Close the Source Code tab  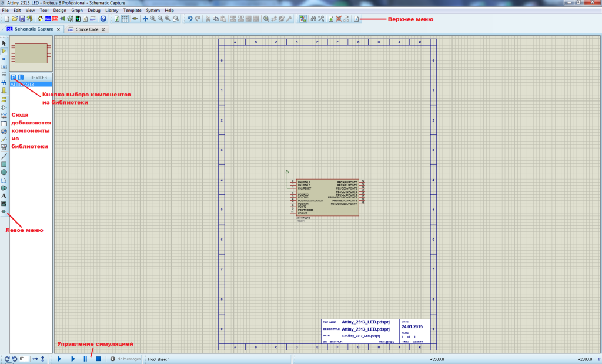pyautogui.click(x=103, y=29)
